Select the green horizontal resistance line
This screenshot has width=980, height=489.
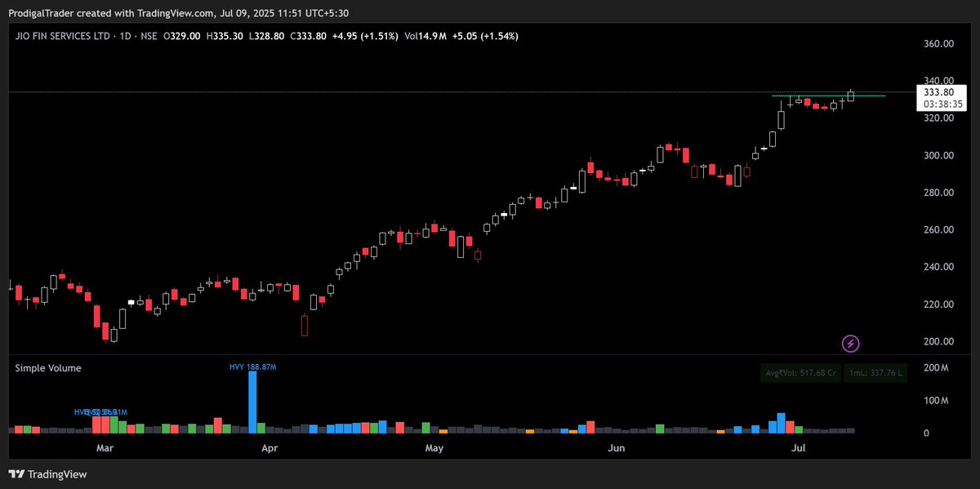(828, 96)
